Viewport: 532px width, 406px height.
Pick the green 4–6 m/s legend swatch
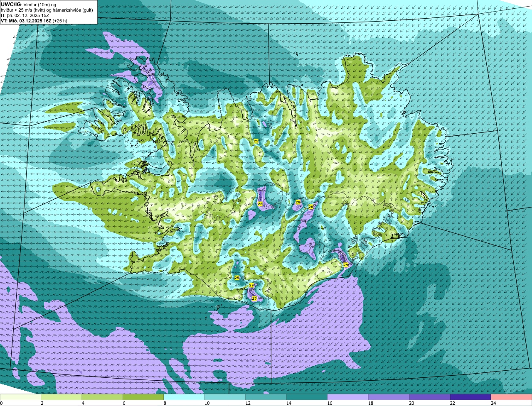[103, 397]
